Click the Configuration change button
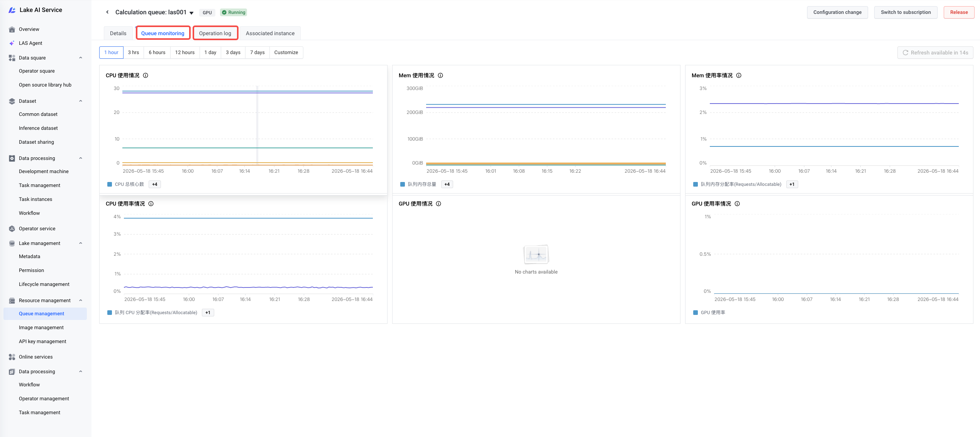 [x=837, y=12]
